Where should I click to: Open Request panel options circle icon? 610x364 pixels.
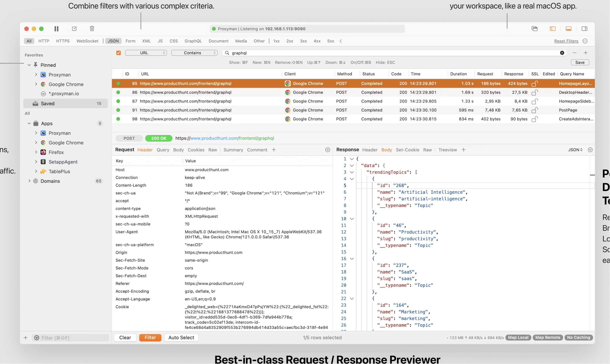click(x=328, y=150)
